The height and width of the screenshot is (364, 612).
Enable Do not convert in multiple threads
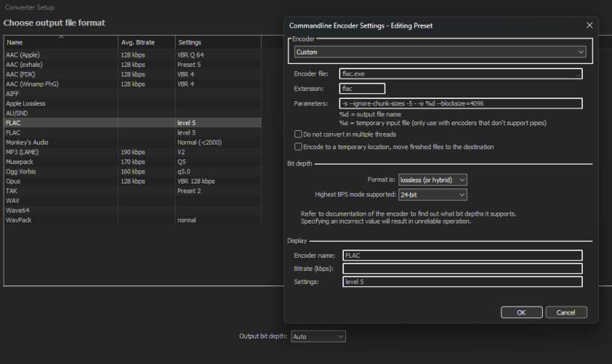(x=298, y=134)
